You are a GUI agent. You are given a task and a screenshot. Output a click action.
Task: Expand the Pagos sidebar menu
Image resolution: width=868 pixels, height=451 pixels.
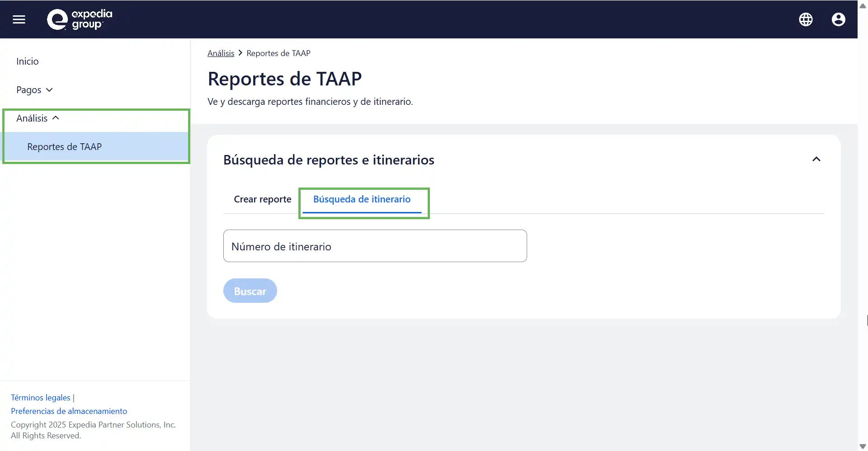34,90
